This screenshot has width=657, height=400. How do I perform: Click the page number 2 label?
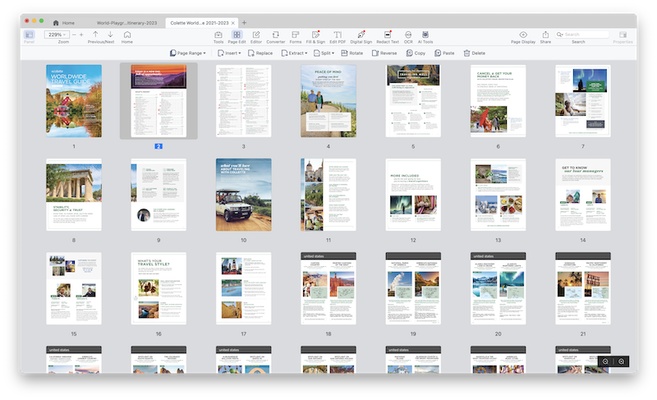[x=158, y=146]
